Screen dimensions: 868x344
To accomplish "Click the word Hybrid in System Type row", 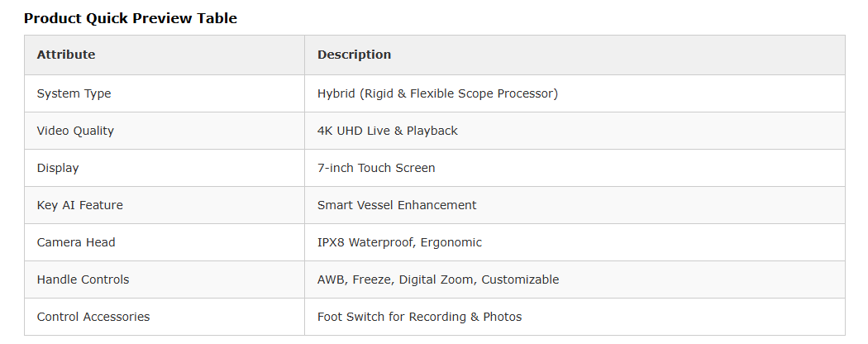I will point(336,93).
